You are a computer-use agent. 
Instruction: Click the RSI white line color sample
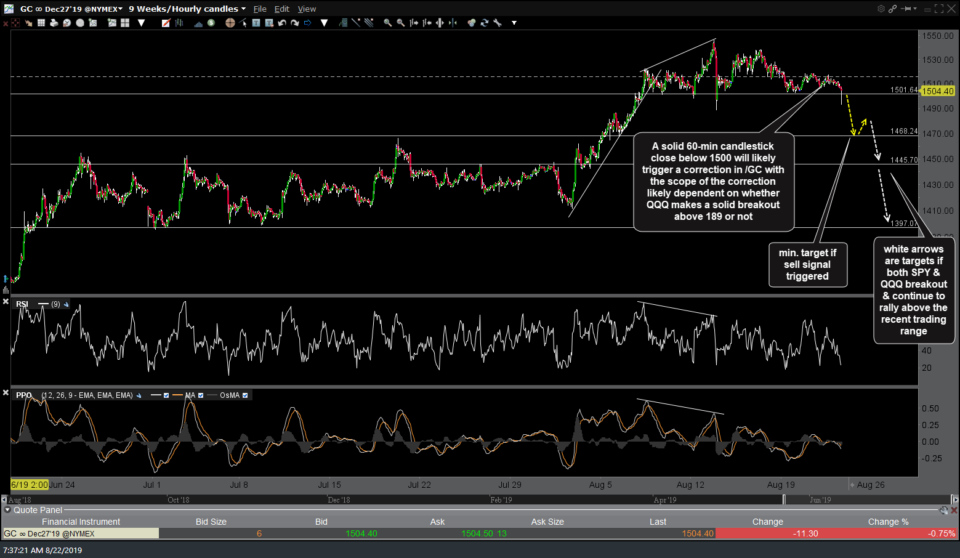point(43,304)
